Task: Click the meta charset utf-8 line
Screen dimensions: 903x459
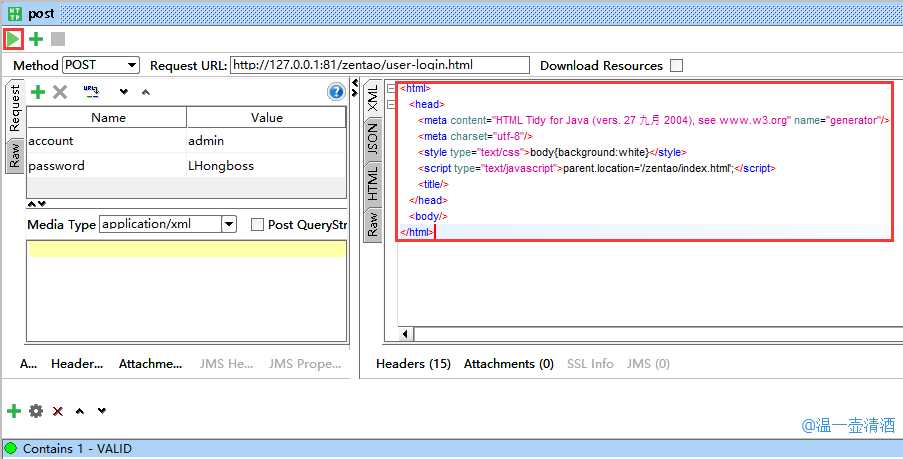Action: pos(475,136)
